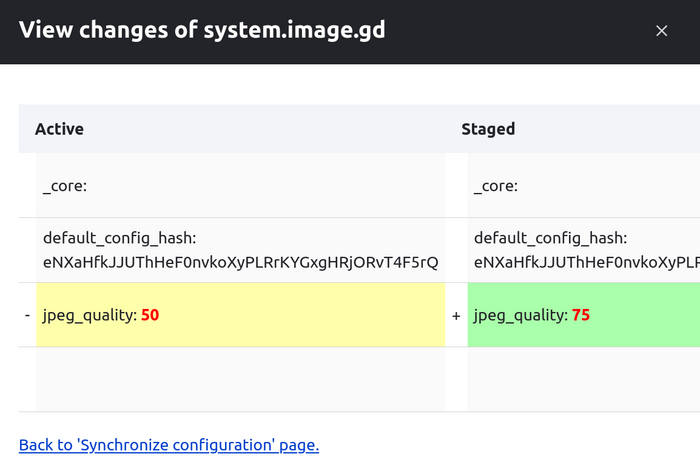This screenshot has height=468, width=700.
Task: Click the 'jpeg_quality:' label text in Active column
Action: (90, 315)
